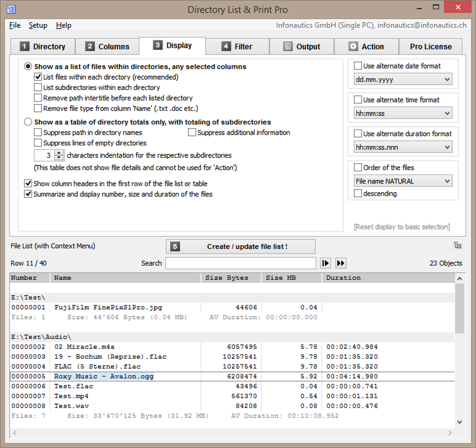Click the 'E:\Test\Audio\' directory heading row
The width and height of the screenshot is (476, 448).
232,337
